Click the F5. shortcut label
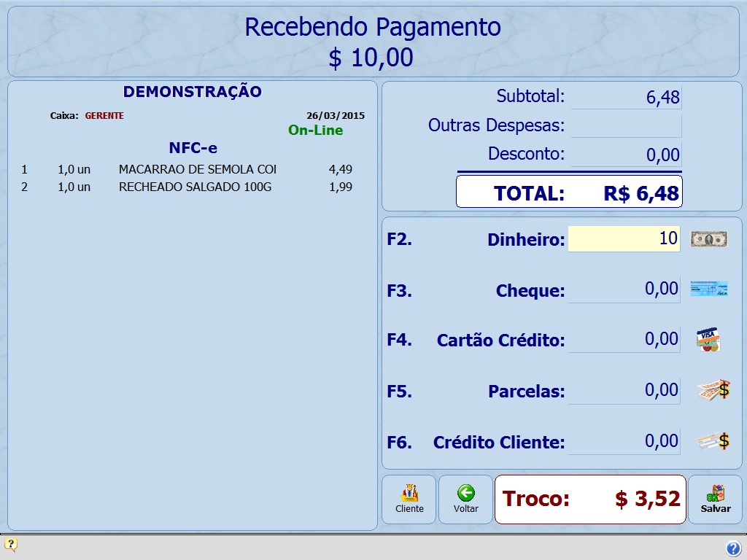747x560 pixels. [x=399, y=392]
